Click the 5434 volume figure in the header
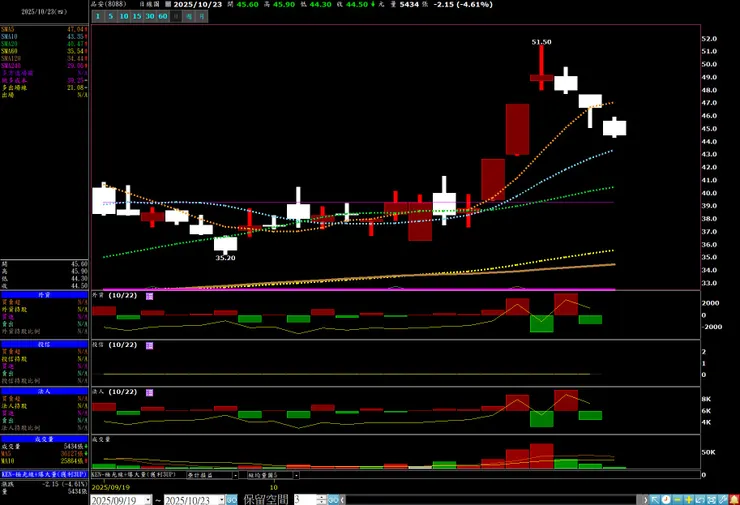The width and height of the screenshot is (740, 505). [x=409, y=4]
